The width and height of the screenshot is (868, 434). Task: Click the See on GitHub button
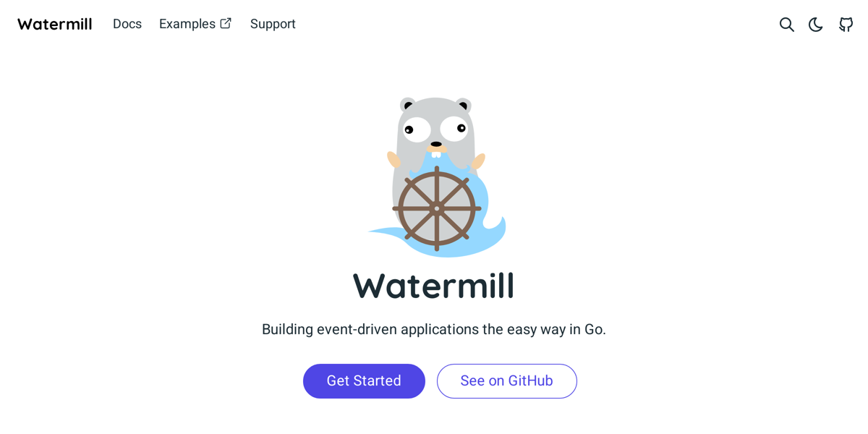507,381
